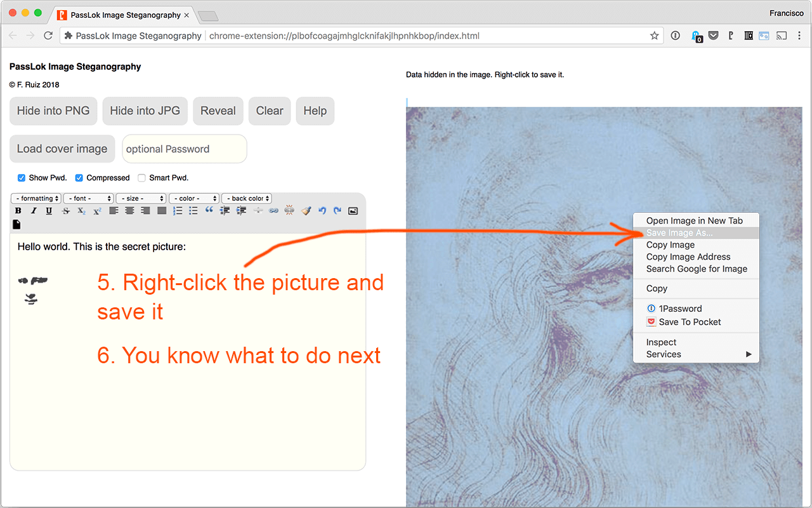Insert an image with the picture icon
Screen dimensions: 812x508
[353, 211]
